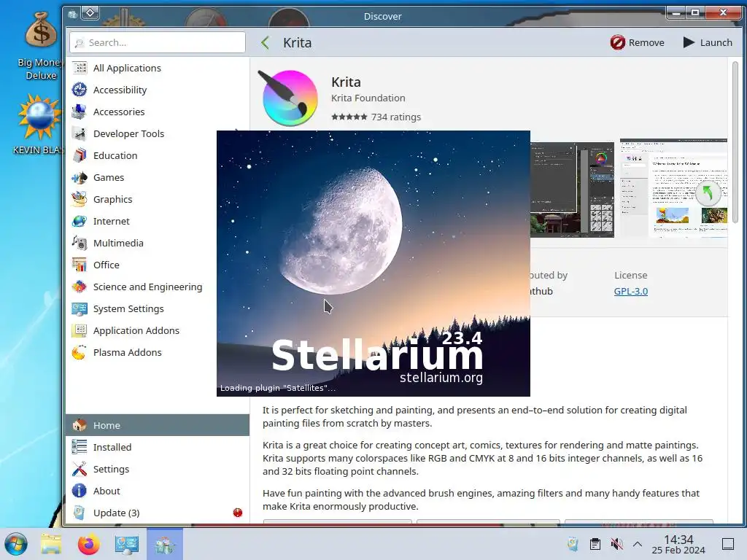747x560 pixels.
Task: Open KEVIN BLA desktop sun icon
Action: pyautogui.click(x=39, y=125)
